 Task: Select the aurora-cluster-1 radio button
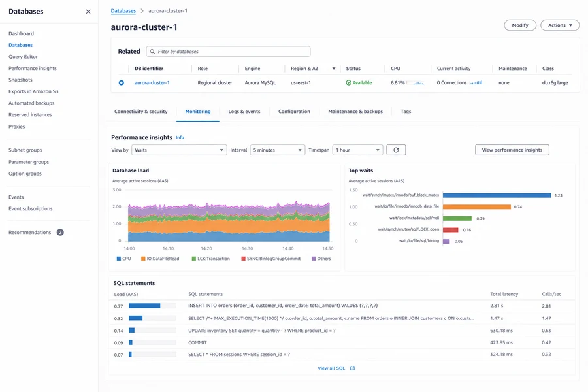coord(121,82)
